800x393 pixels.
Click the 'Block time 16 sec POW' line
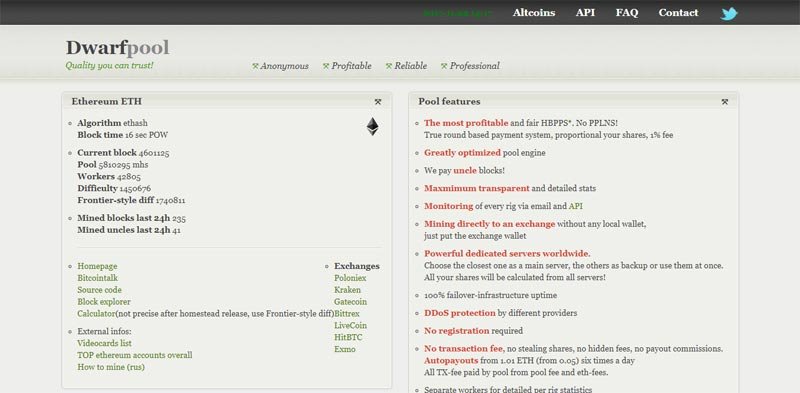122,135
